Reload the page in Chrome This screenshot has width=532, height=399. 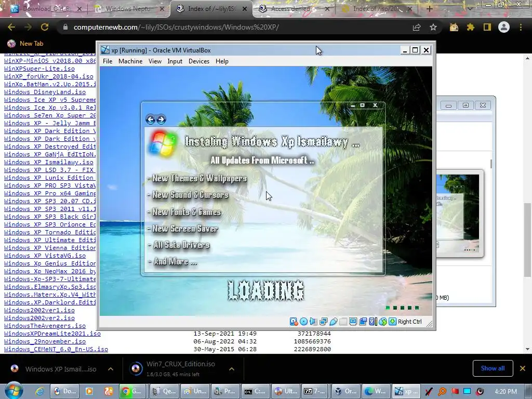coord(45,27)
